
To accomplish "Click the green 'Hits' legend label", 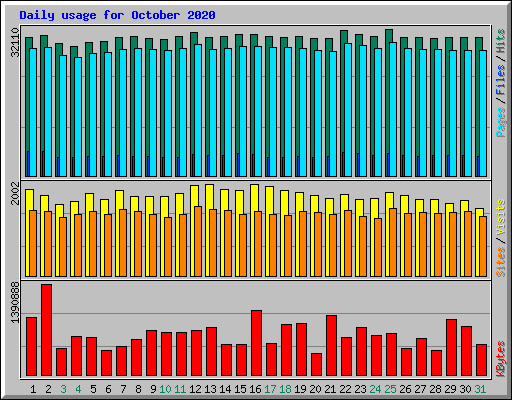I will [x=501, y=41].
